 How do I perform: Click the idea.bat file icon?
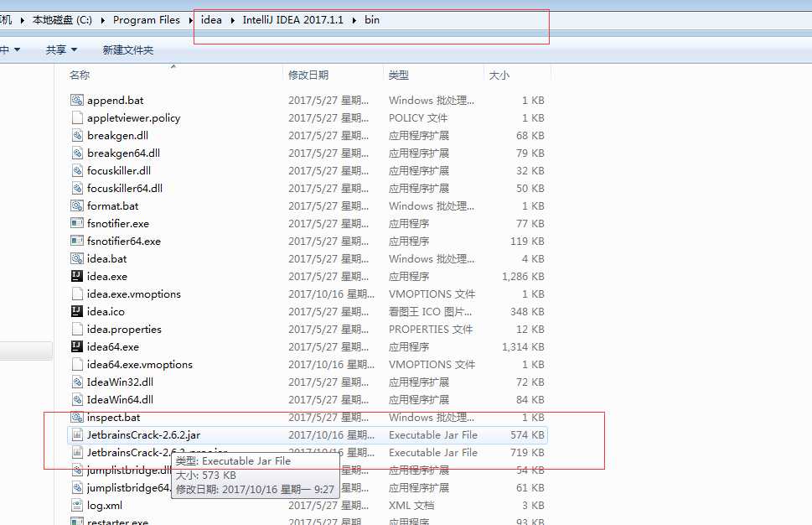[x=76, y=258]
